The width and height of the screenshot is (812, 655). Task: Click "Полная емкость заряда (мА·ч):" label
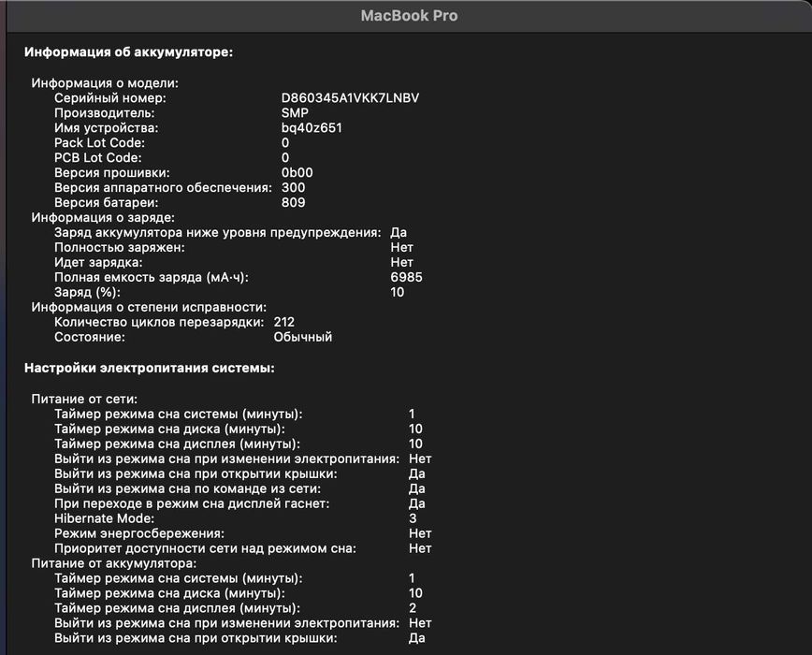coord(152,278)
